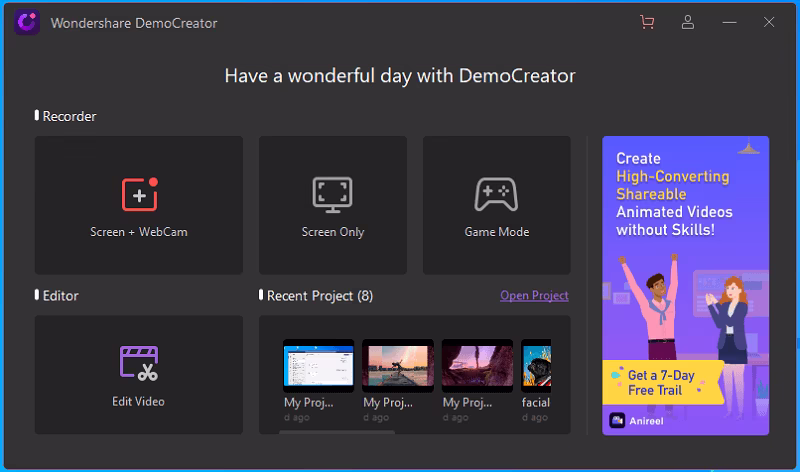Click the Anireel logo icon
The height and width of the screenshot is (472, 800).
pyautogui.click(x=617, y=420)
